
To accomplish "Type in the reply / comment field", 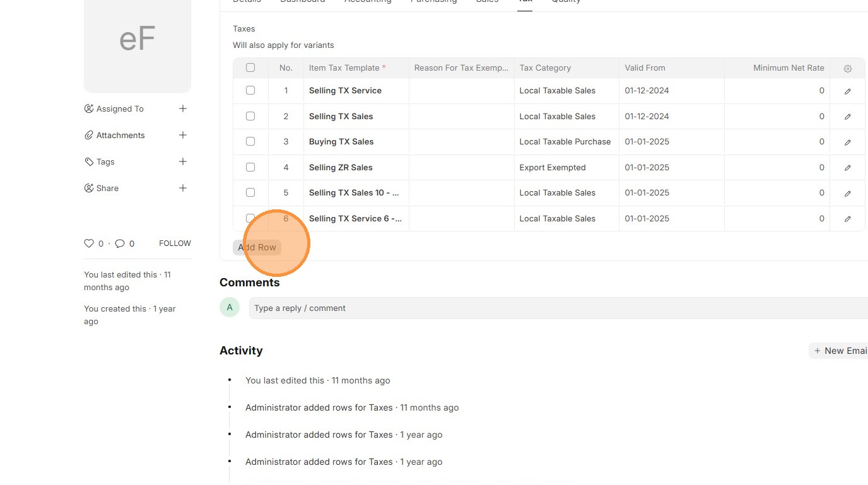I will 555,308.
